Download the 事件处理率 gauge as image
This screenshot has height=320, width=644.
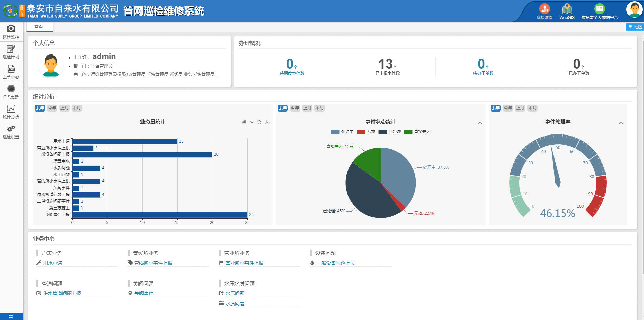621,122
